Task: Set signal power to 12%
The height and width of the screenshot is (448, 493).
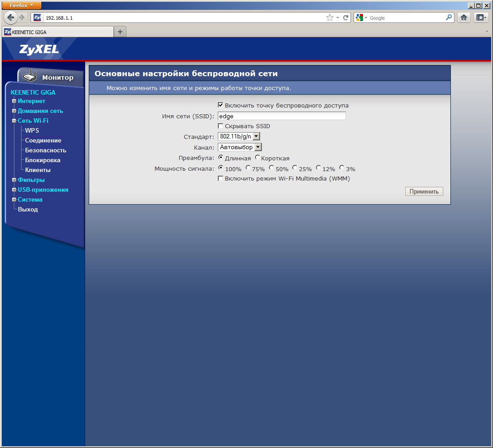Action: click(319, 168)
